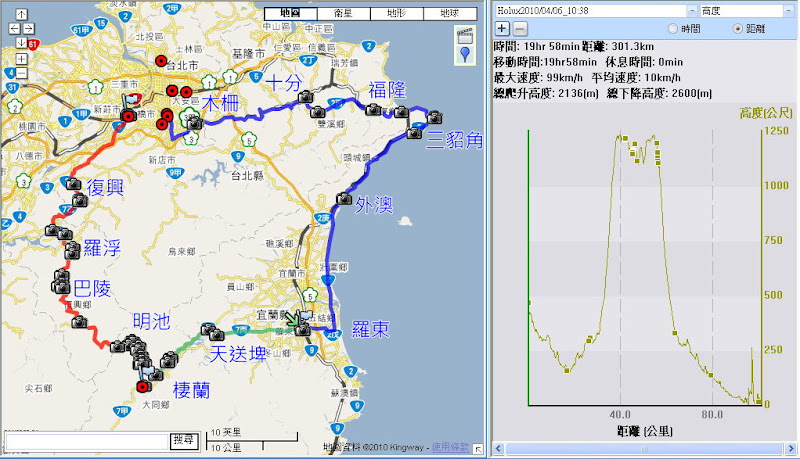Select the 距離 radio button
This screenshot has height=459, width=800.
pos(737,29)
